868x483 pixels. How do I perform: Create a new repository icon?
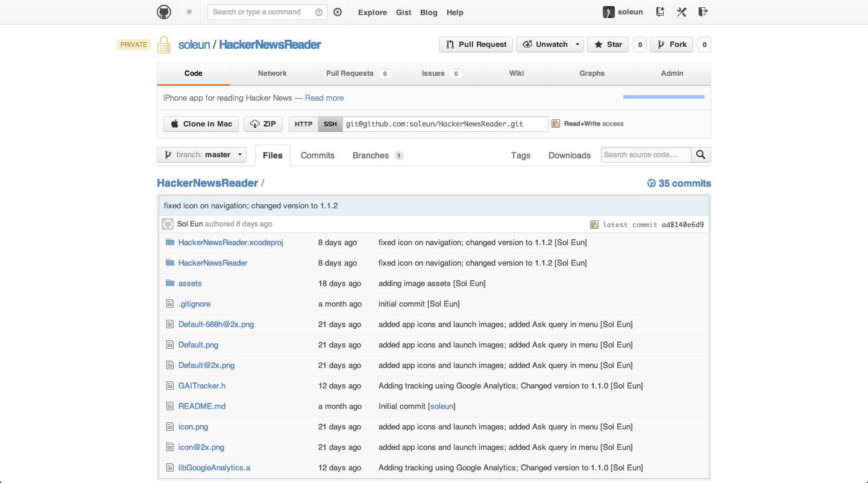coord(661,12)
